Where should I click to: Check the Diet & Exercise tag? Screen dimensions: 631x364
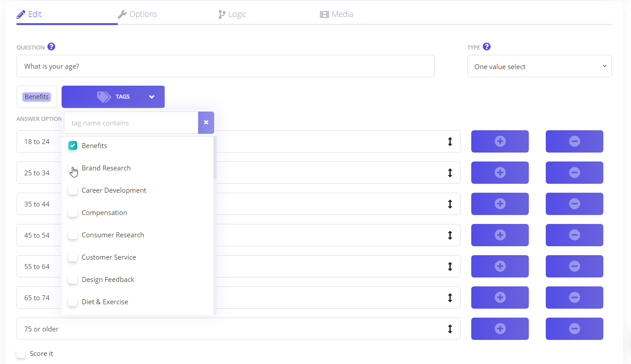[x=73, y=302]
